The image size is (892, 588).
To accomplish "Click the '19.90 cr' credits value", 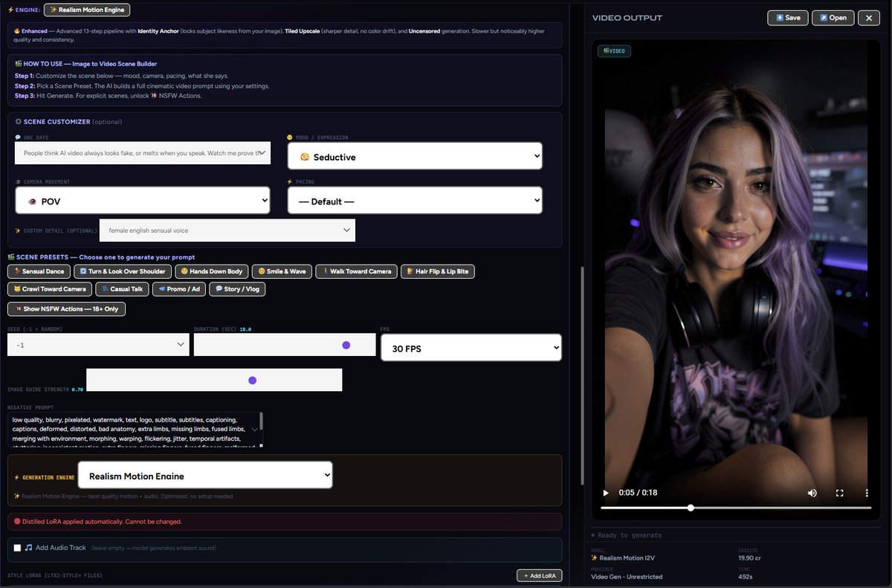I will coord(751,558).
